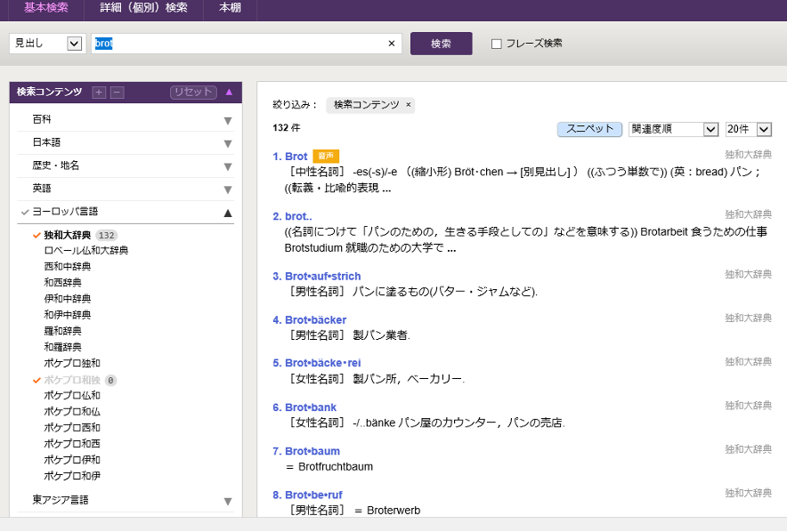
Task: Click the minus icon to collapse all contents
Action: pyautogui.click(x=117, y=93)
